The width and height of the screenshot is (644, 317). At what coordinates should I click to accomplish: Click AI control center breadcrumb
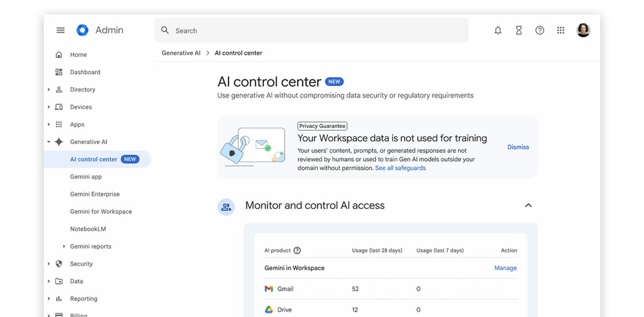pyautogui.click(x=238, y=53)
